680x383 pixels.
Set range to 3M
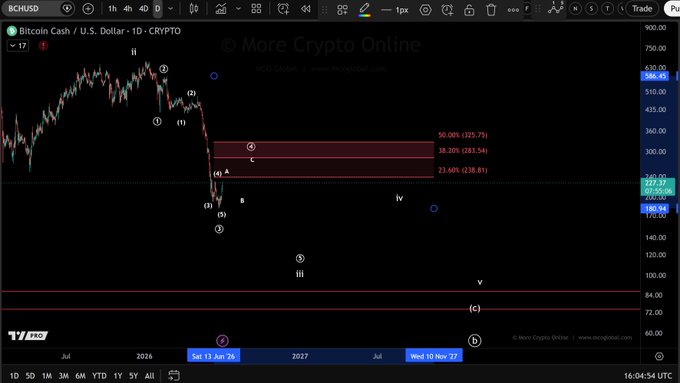point(63,376)
